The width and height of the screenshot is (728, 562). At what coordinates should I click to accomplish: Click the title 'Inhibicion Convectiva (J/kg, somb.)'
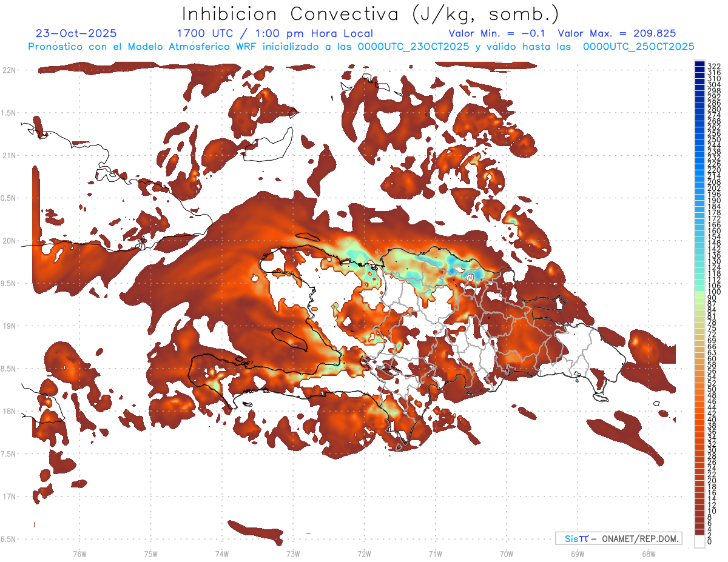[370, 14]
